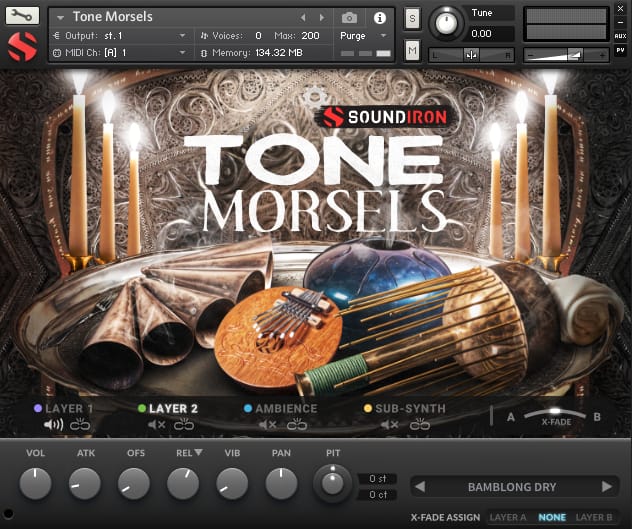Expand the REL release mode arrow
632x529 pixels.
(198, 452)
